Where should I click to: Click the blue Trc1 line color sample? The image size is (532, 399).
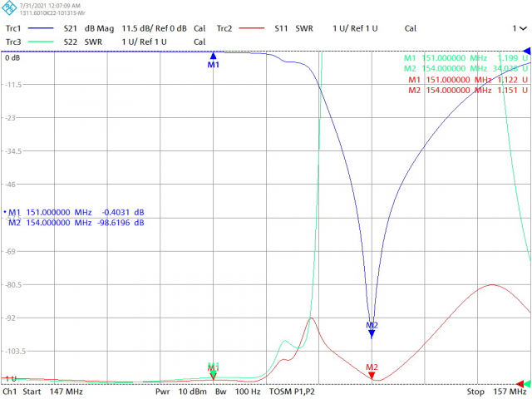[41, 28]
